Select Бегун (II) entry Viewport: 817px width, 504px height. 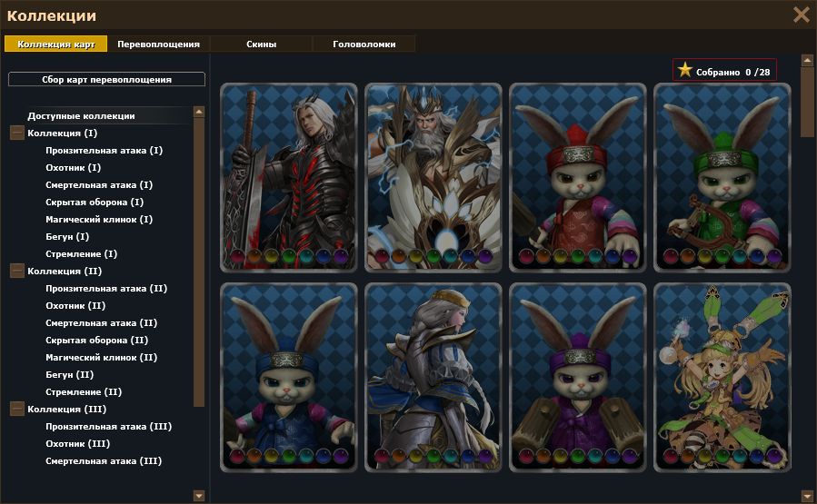[70, 374]
